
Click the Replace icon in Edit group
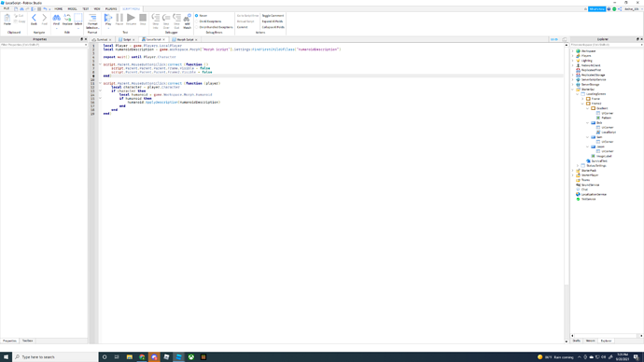[67, 19]
